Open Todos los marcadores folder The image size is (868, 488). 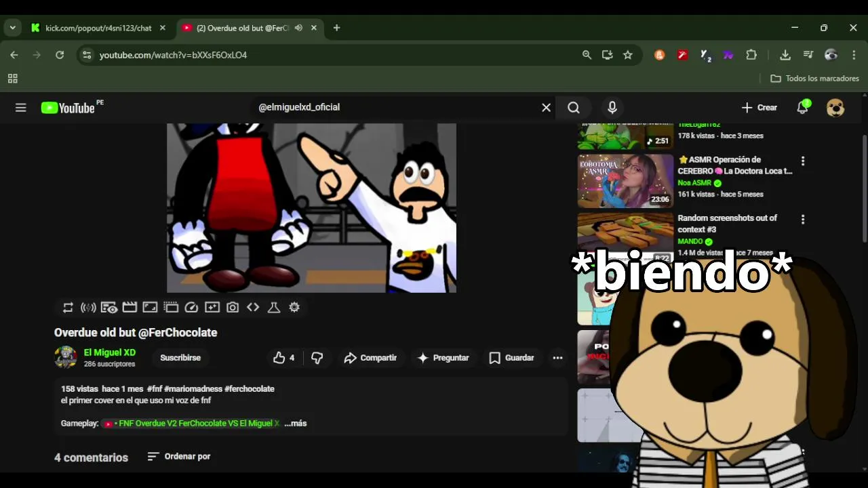[x=815, y=79]
